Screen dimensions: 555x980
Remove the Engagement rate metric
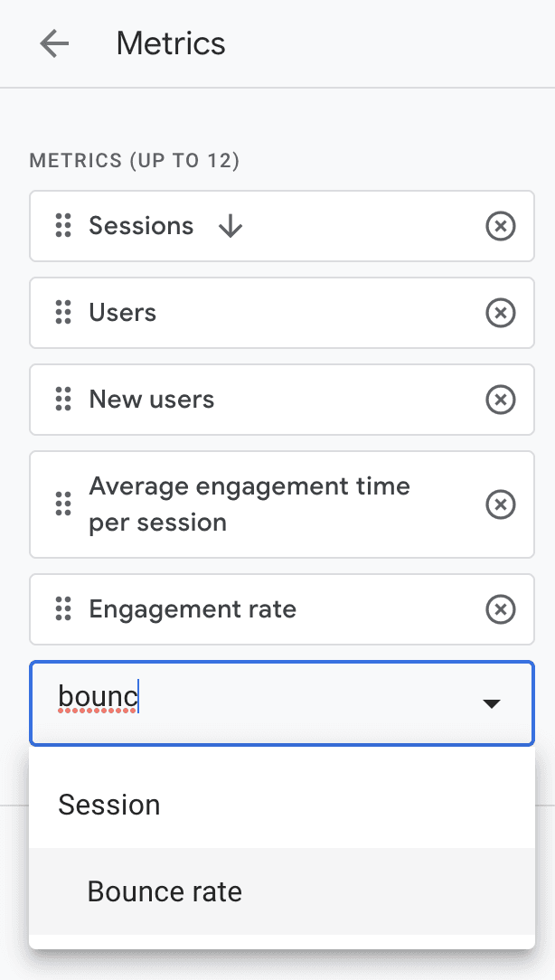coord(501,609)
